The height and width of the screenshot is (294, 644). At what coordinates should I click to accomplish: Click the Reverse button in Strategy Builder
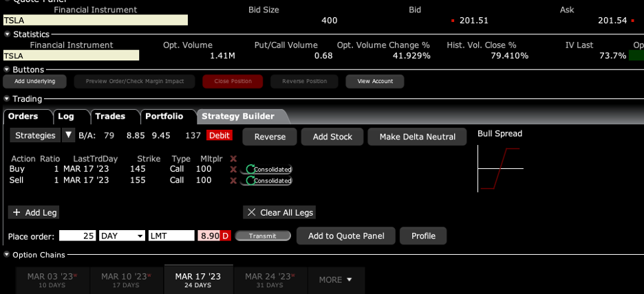270,137
